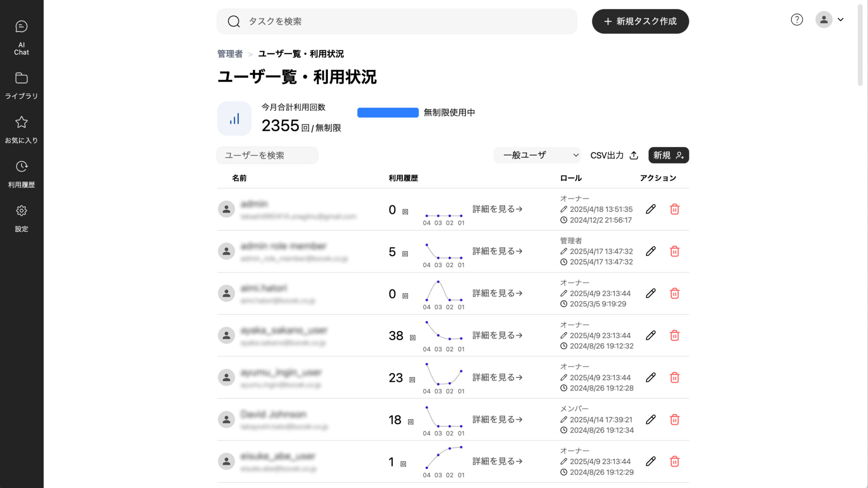This screenshot has width=868, height=488.
Task: Edit the user with 23 uses
Action: (651, 377)
